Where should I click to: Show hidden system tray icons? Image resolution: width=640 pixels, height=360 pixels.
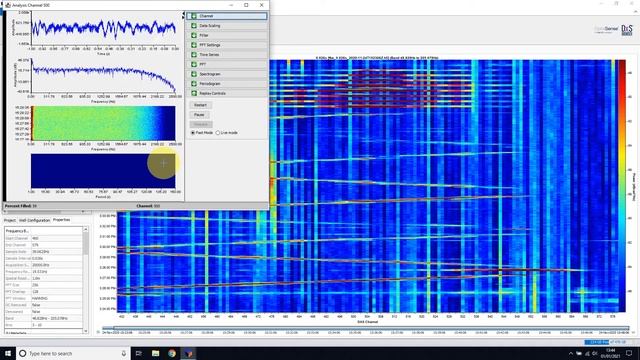[570, 353]
